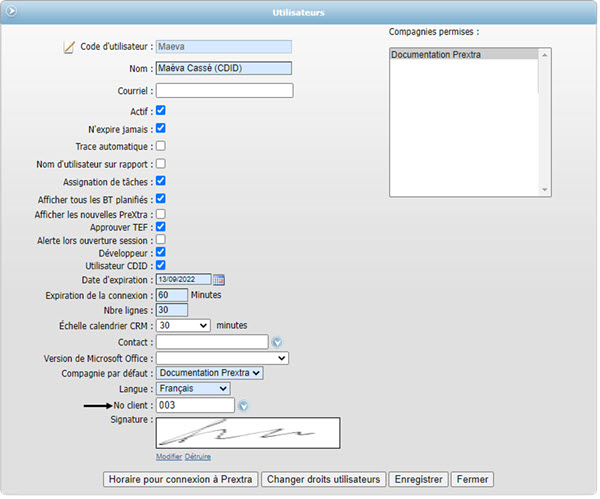Open the Compagnie par défaut dropdown
Viewport: 600px width, 499px height.
210,373
